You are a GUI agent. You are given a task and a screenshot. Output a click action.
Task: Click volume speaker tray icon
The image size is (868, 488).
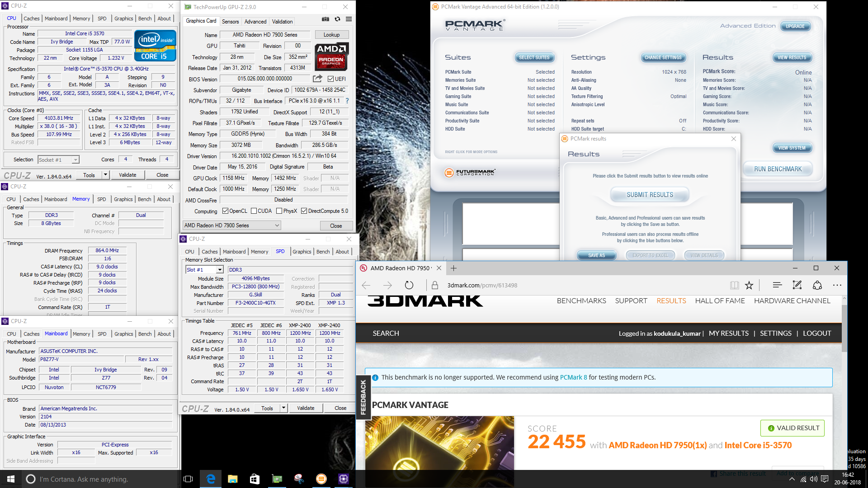coord(814,479)
